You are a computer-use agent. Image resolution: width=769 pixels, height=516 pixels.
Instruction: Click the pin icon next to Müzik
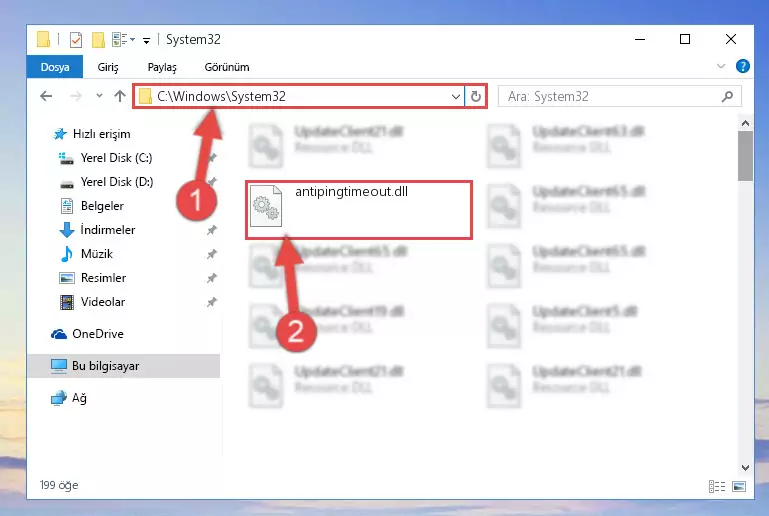[x=211, y=254]
